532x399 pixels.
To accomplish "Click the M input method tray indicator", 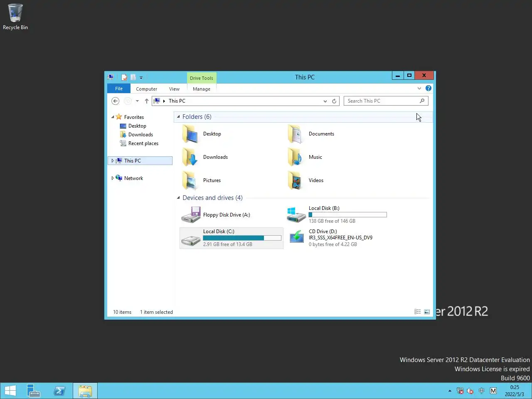I will pos(493,391).
